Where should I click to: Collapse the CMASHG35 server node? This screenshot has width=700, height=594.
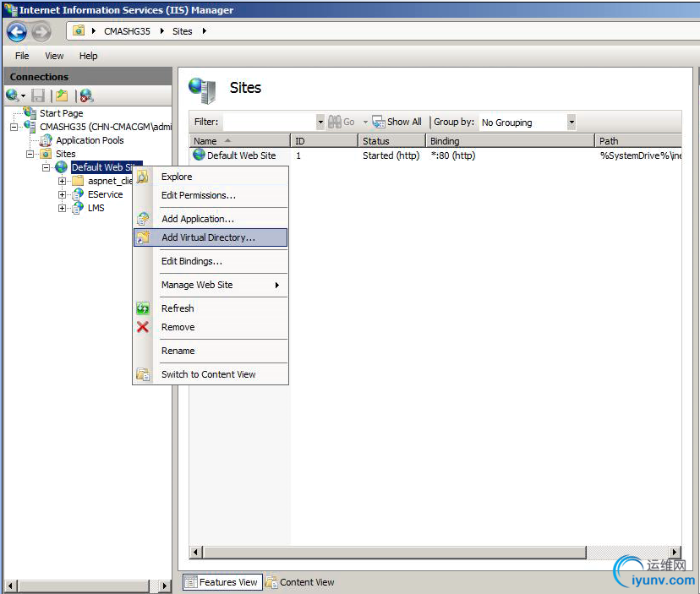14,128
